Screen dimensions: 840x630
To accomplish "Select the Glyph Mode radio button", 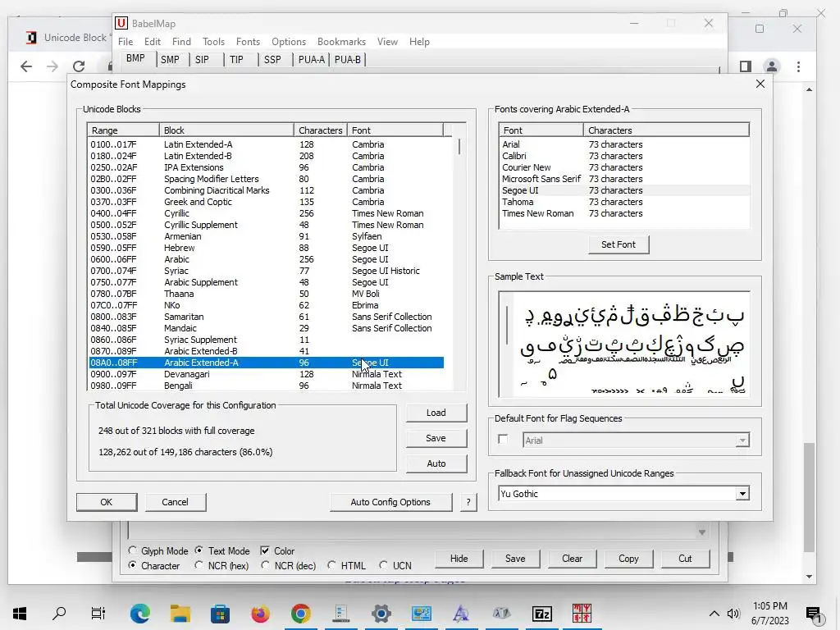I will (132, 550).
